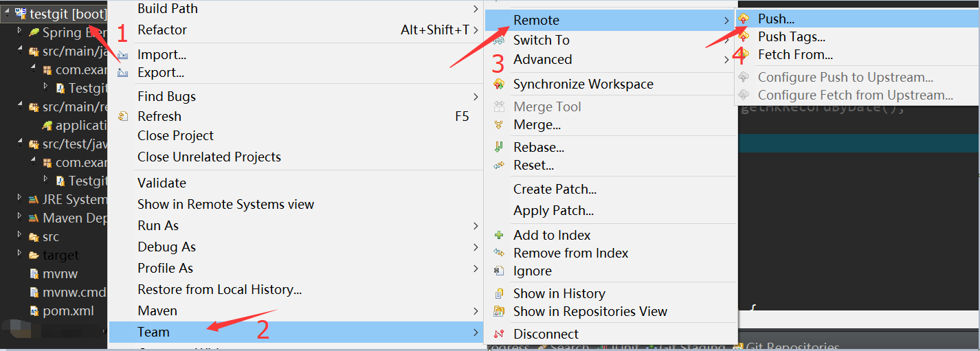980x351 pixels.
Task: Click the Disconnect icon
Action: [500, 334]
